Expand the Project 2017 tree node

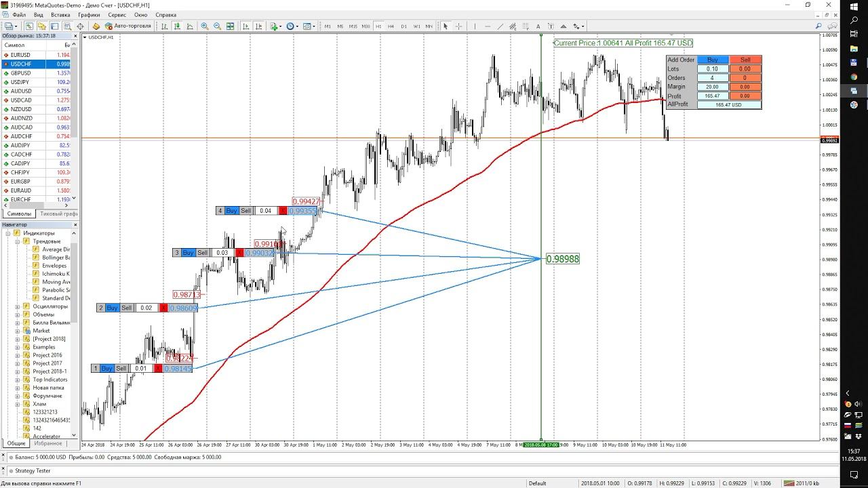[17, 363]
